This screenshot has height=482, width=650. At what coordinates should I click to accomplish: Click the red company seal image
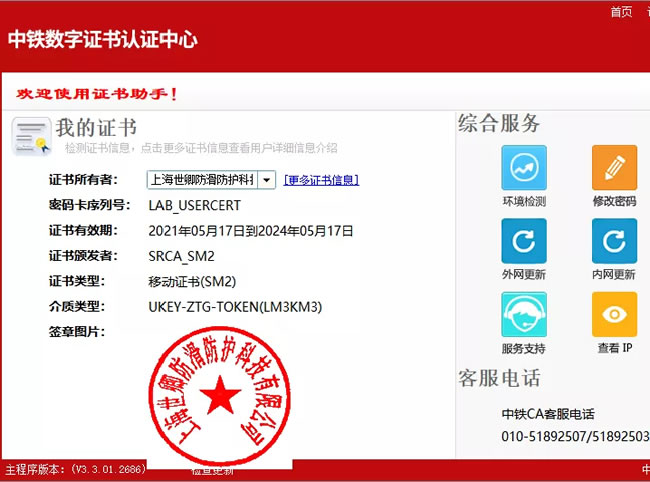tap(220, 396)
